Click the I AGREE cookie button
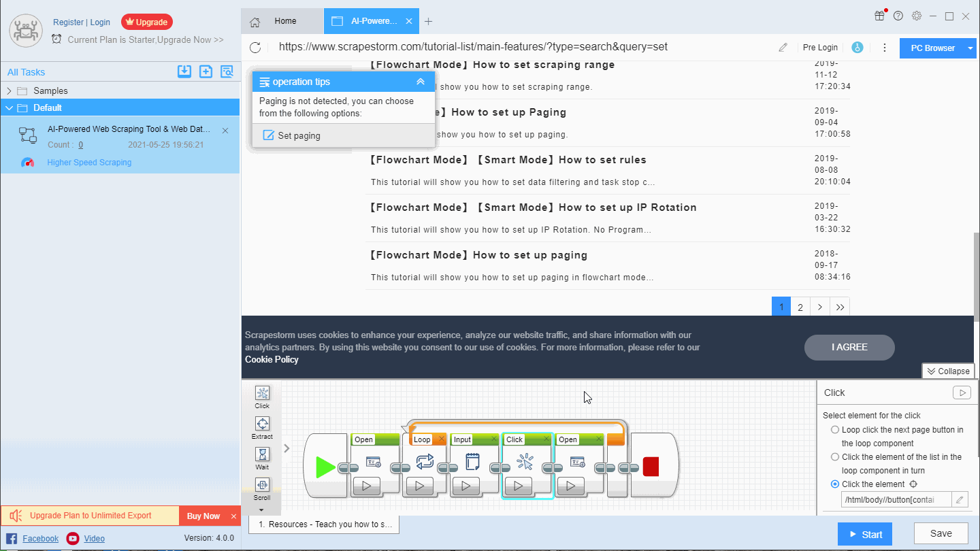The height and width of the screenshot is (551, 980). pos(849,347)
